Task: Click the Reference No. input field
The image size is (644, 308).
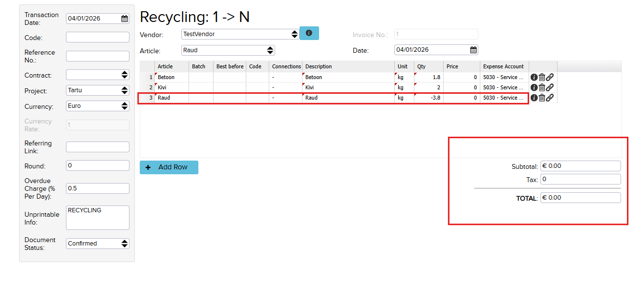Action: tap(98, 56)
